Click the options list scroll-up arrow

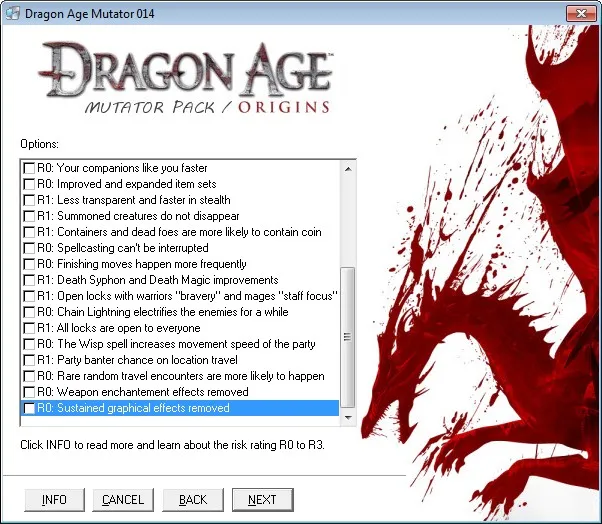coord(348,169)
